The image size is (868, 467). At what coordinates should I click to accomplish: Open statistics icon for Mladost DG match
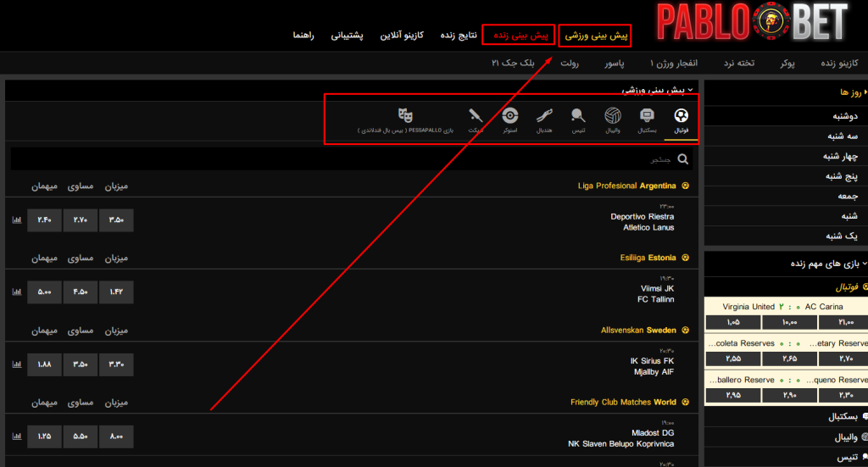click(x=17, y=436)
